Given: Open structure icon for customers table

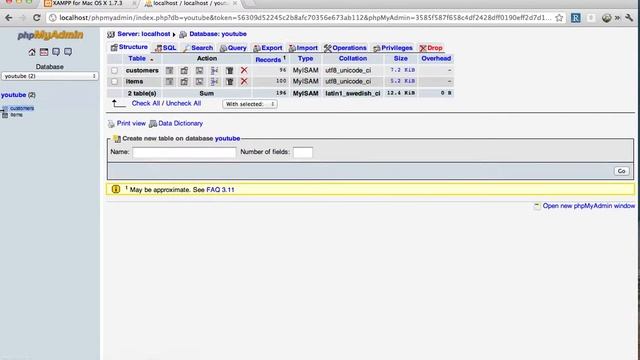Looking at the screenshot, I should click(x=184, y=70).
